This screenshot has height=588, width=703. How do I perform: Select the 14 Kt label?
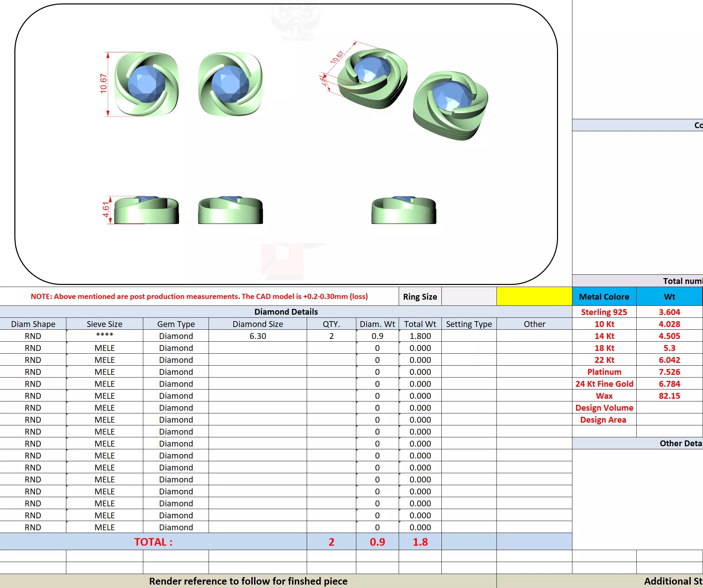click(x=604, y=336)
